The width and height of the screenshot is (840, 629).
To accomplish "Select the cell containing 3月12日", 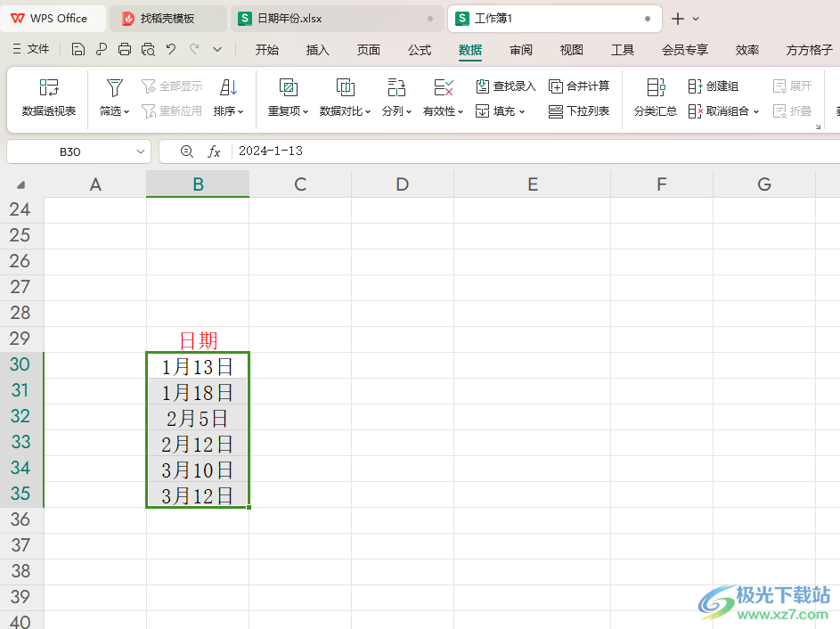I will click(198, 495).
